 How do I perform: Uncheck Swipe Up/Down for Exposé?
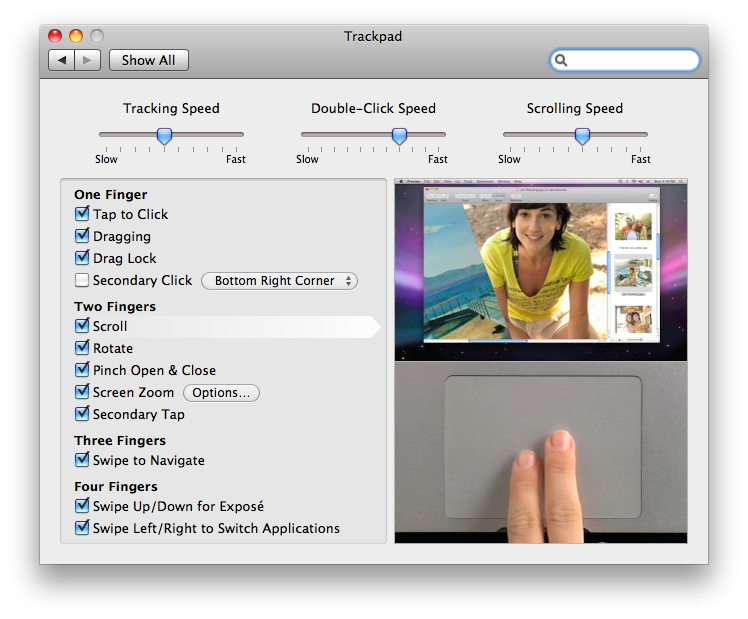coord(82,506)
